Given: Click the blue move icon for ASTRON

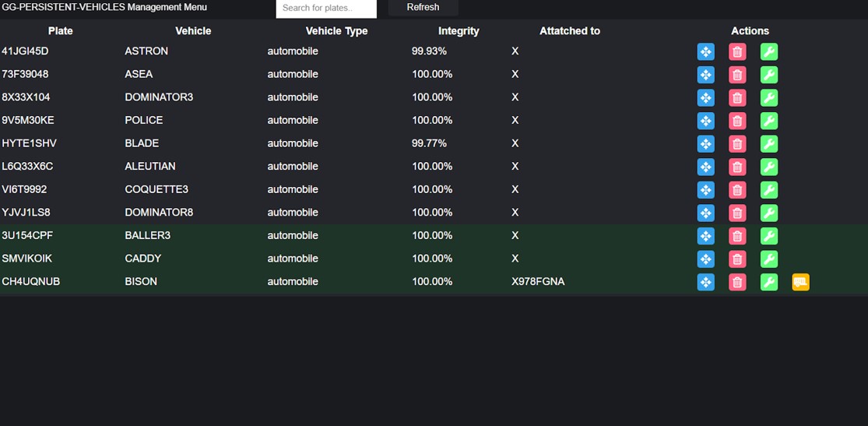Looking at the screenshot, I should tap(705, 51).
